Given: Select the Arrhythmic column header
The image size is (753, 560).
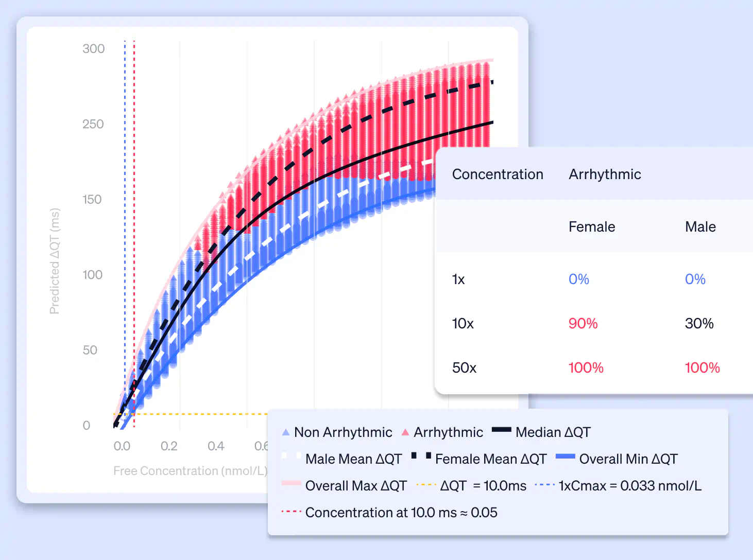Looking at the screenshot, I should pos(605,174).
